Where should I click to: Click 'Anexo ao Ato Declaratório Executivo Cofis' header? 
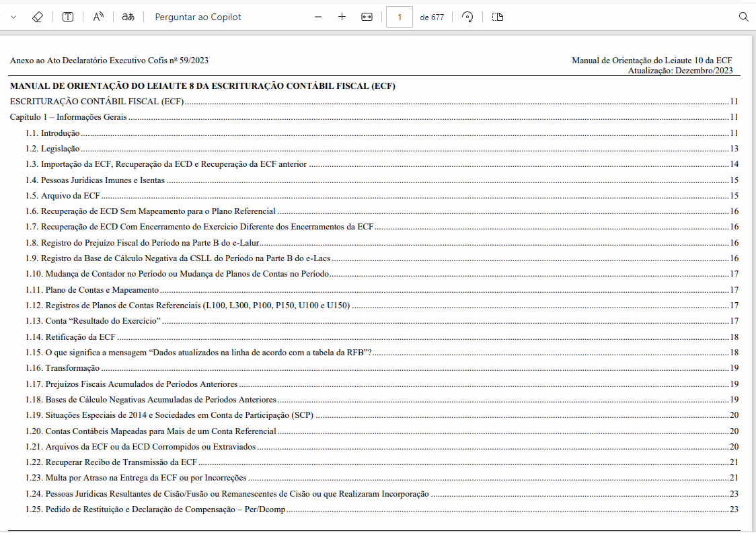tap(109, 61)
